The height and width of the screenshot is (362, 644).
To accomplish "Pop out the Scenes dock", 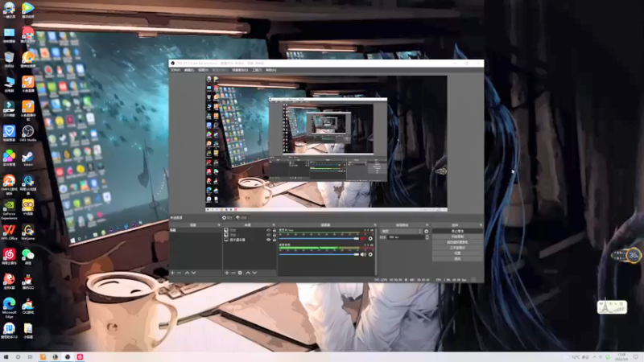I will coord(219,225).
